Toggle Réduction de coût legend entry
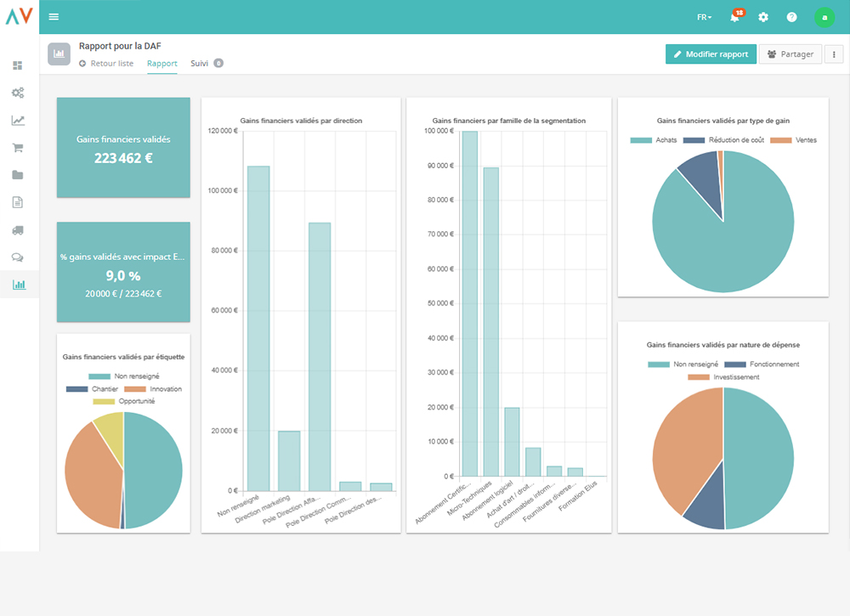 pos(723,140)
